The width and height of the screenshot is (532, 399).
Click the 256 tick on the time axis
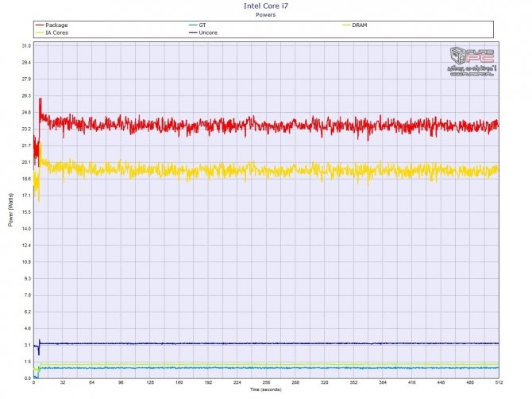click(x=266, y=382)
